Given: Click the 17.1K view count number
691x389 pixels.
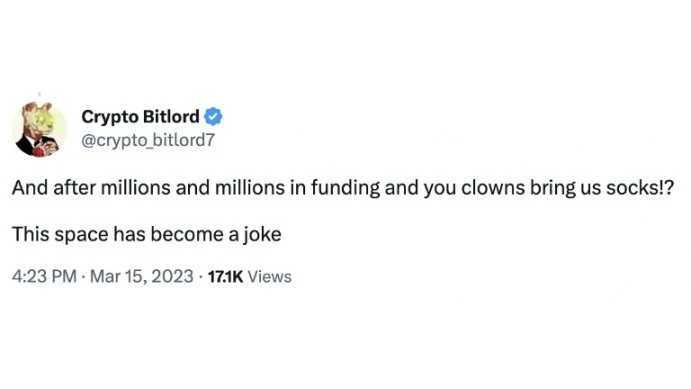Looking at the screenshot, I should 225,277.
